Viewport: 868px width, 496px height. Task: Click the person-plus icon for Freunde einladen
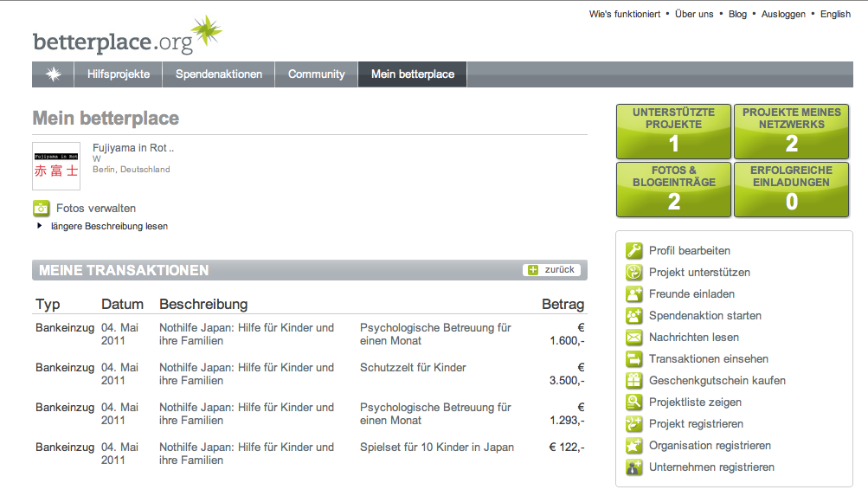tap(633, 294)
